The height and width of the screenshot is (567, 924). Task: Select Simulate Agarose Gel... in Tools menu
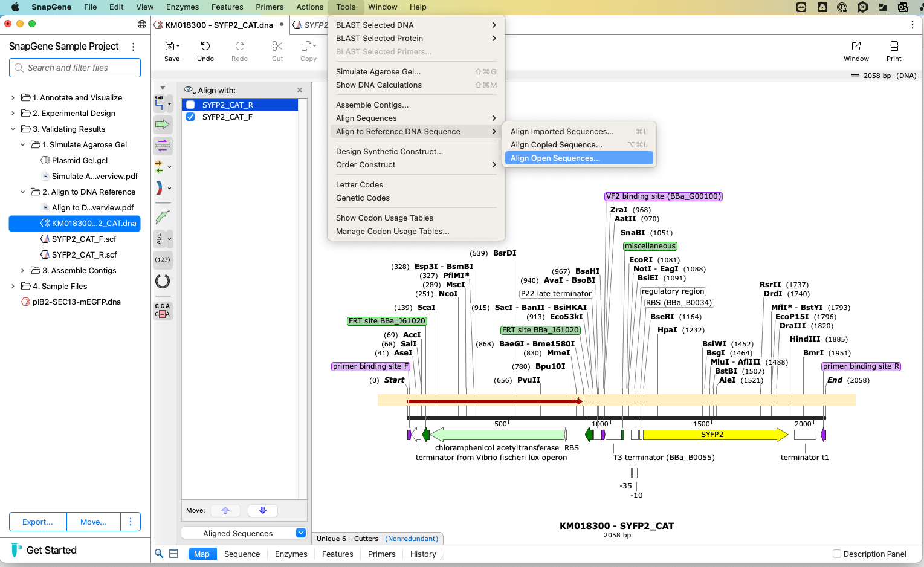tap(416, 71)
